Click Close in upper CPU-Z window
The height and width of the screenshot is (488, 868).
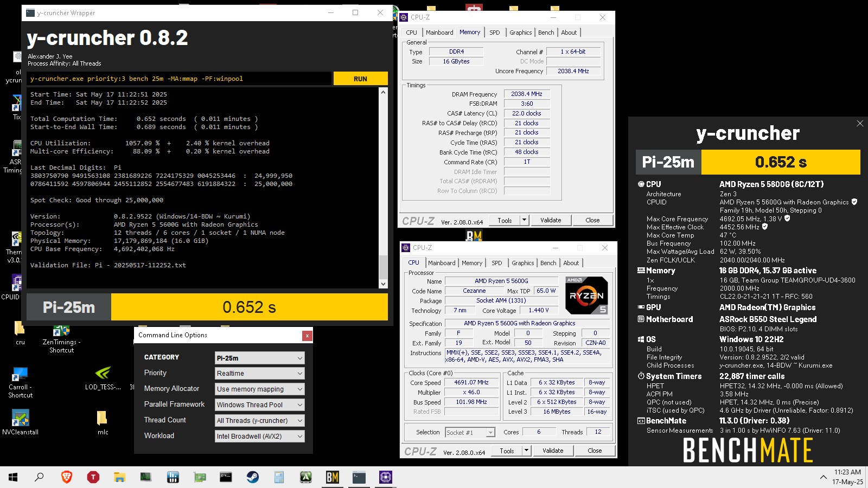tap(592, 220)
